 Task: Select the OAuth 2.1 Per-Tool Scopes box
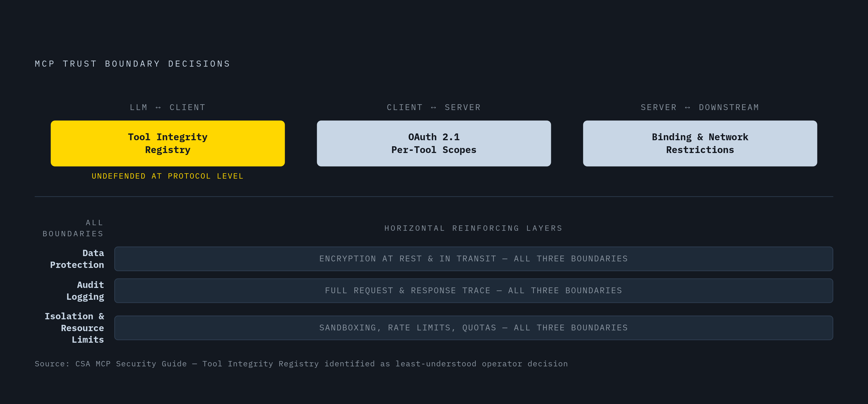434,143
